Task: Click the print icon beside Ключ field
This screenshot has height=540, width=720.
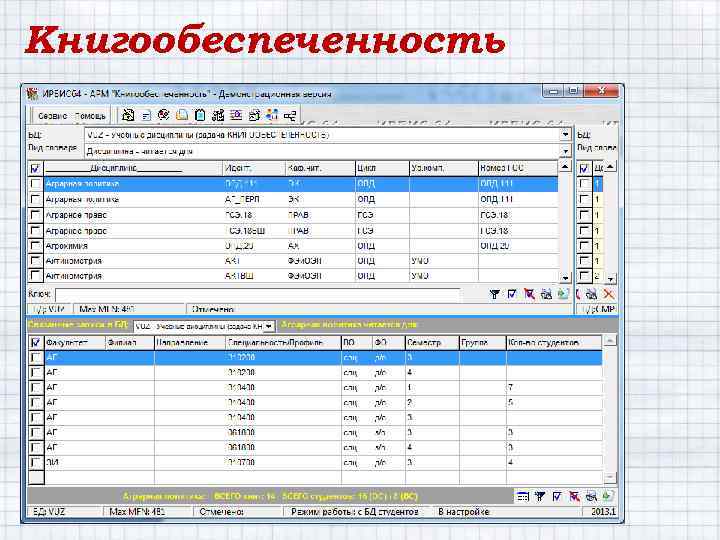Action: point(546,294)
